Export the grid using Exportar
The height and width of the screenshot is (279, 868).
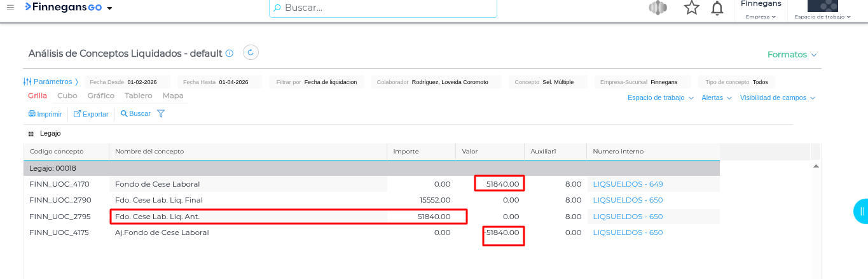[91, 114]
